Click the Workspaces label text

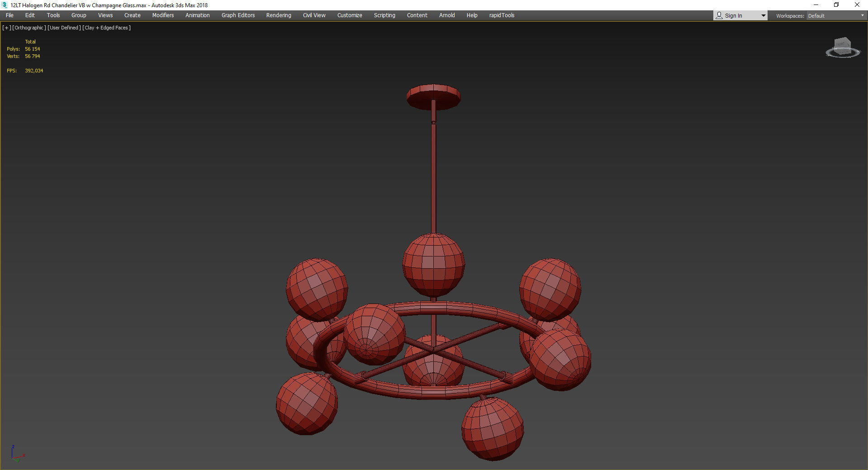(790, 16)
